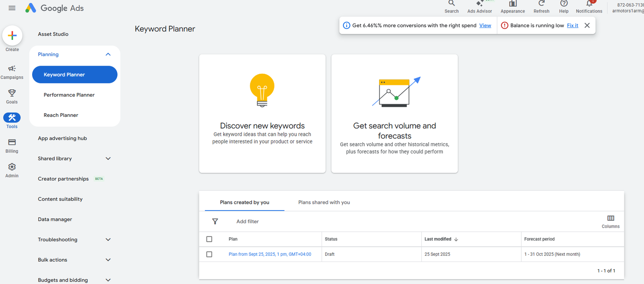Expand Shared library

click(x=108, y=159)
